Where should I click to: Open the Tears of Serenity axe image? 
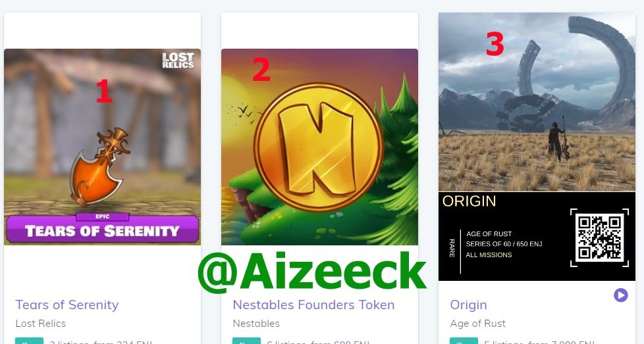(101, 164)
